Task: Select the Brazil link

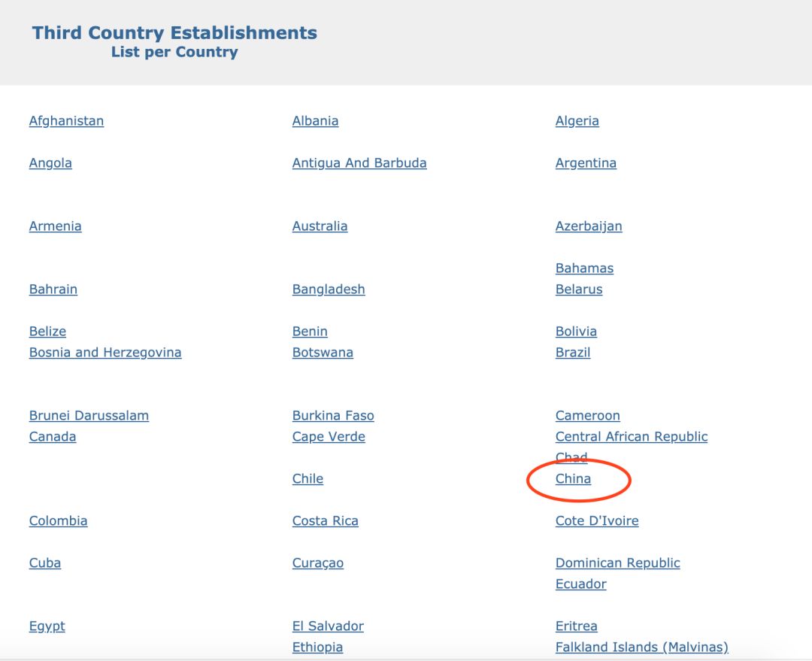Action: [573, 353]
